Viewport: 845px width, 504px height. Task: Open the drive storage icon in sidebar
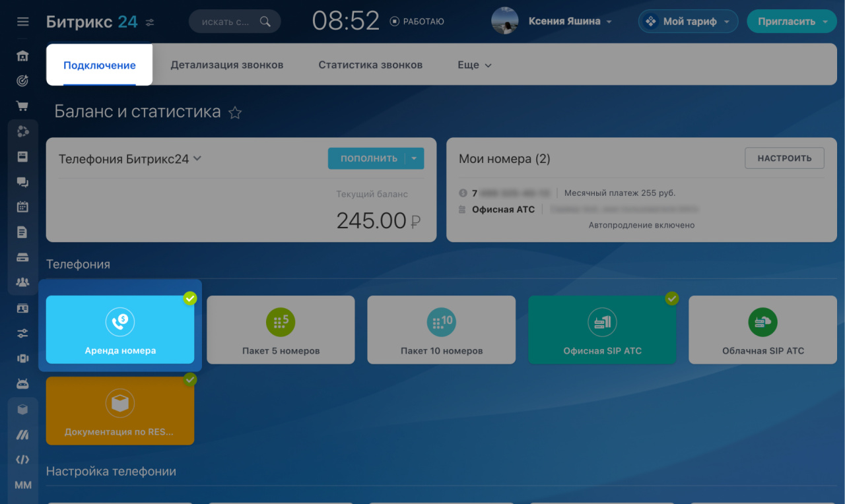[23, 257]
